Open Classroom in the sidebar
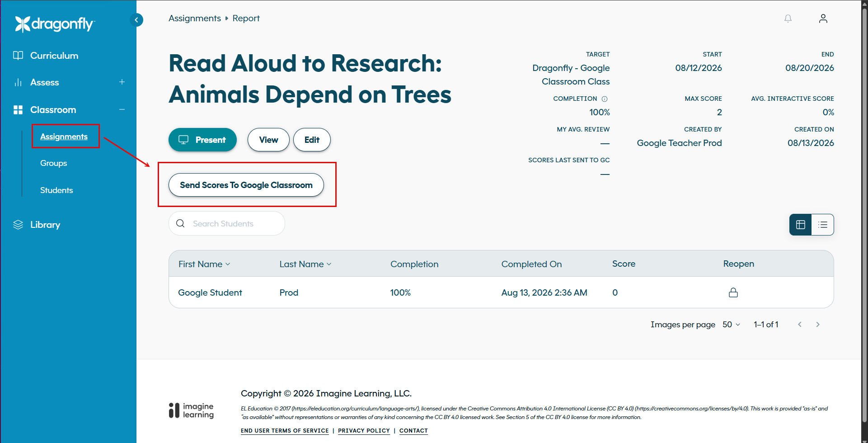Screen dimensions: 868x443 (x=53, y=110)
